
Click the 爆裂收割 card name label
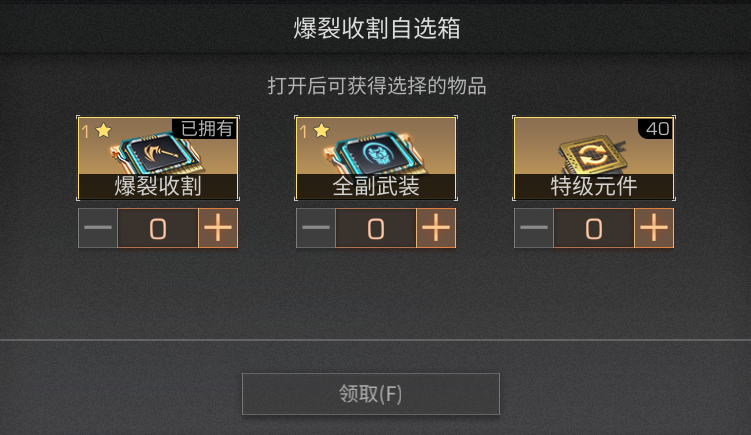click(x=158, y=186)
